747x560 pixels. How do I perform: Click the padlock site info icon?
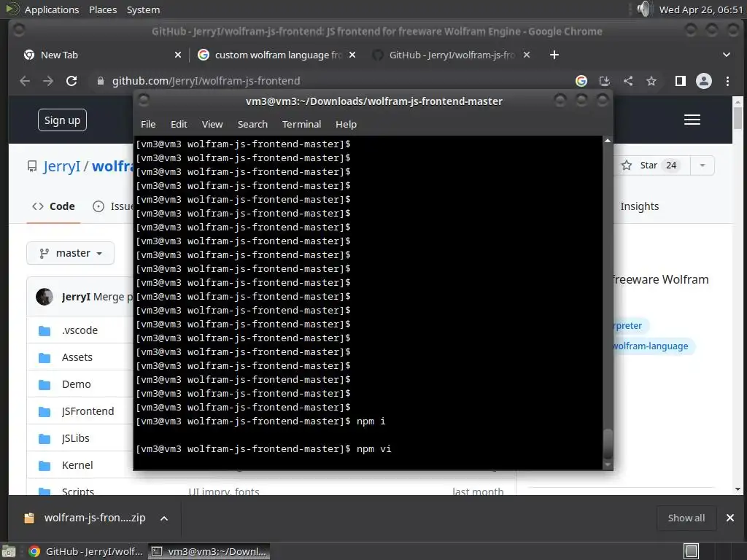pyautogui.click(x=100, y=81)
